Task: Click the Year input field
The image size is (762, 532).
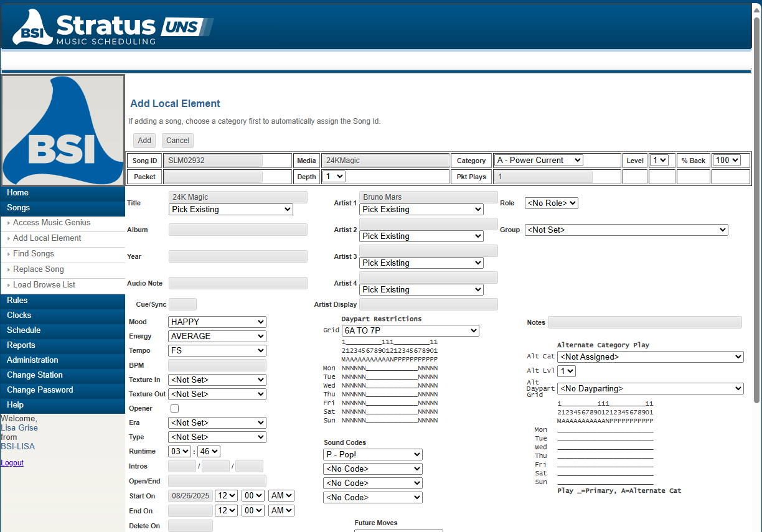Action: pos(238,256)
